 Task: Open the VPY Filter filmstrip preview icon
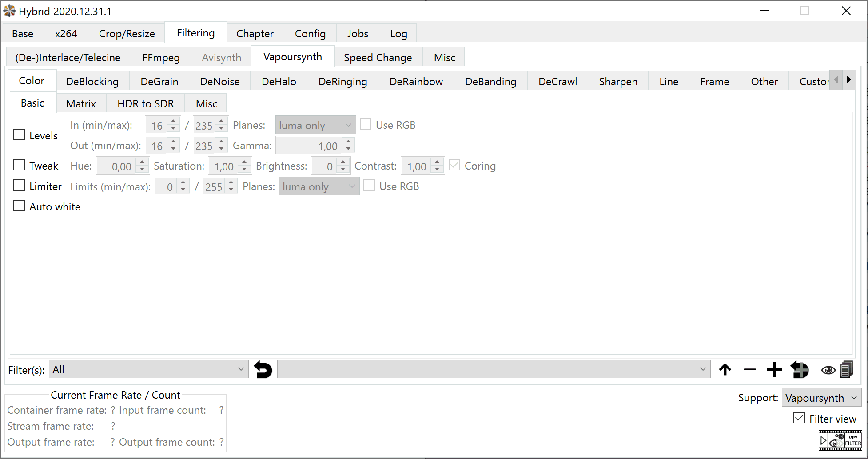tap(840, 440)
